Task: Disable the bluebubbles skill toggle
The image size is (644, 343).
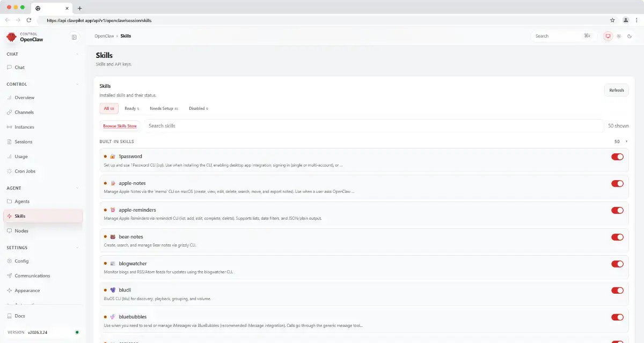Action: point(617,317)
